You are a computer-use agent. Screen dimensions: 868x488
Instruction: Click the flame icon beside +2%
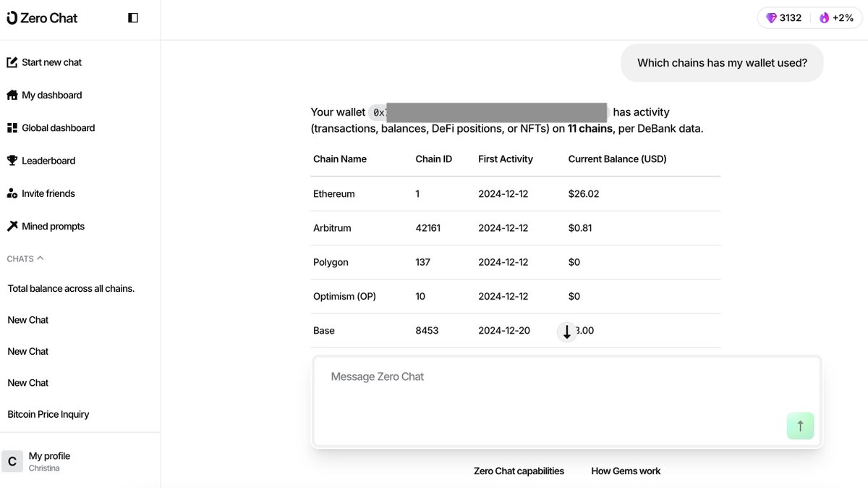pyautogui.click(x=825, y=18)
